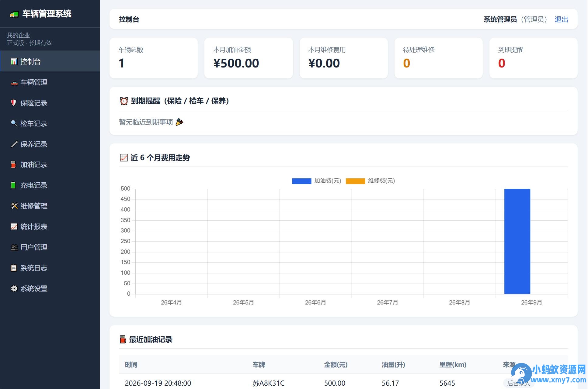Click the clipboard icon for 系统日志

[14, 268]
